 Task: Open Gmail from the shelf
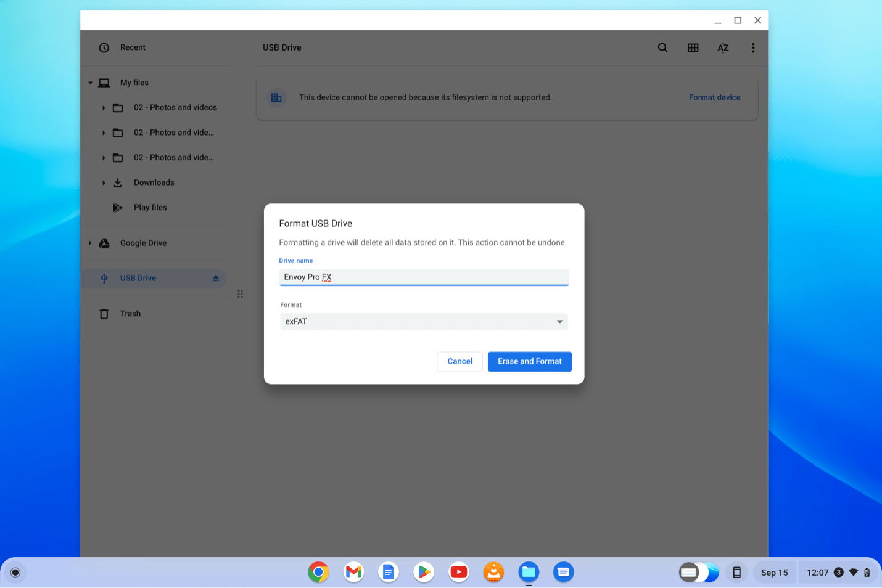pyautogui.click(x=353, y=573)
